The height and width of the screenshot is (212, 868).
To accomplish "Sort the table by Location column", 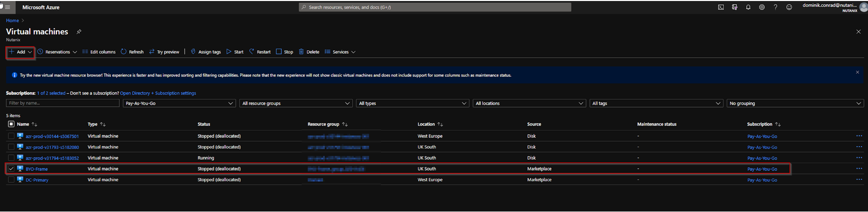I will [x=430, y=124].
